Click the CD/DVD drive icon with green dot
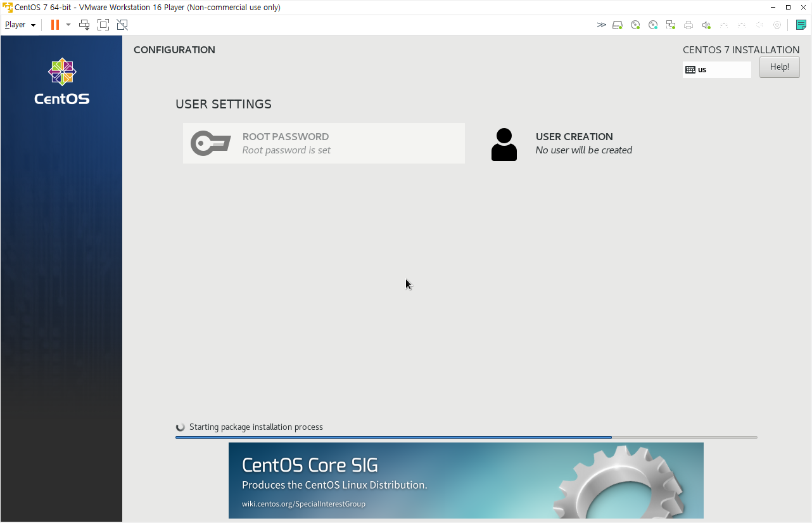Screen dimensions: 812x523 635,25
